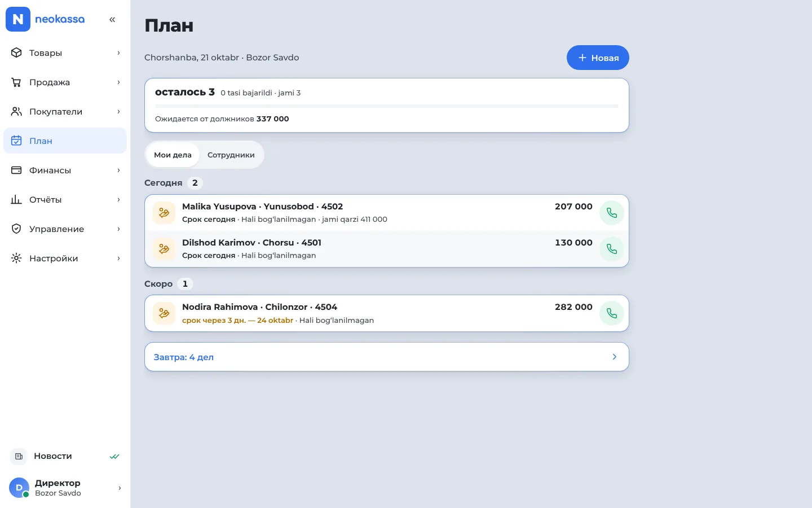Mark news as read with double-check icon

[114, 456]
